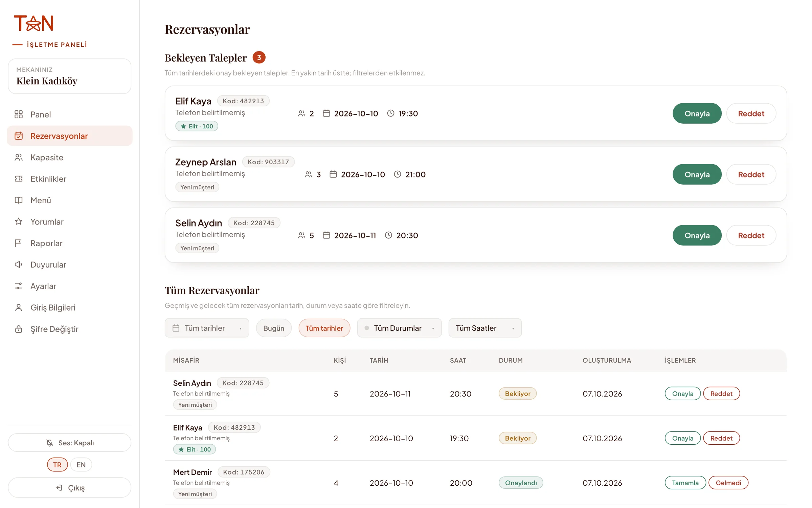Reject Elif Kaya in the table row
This screenshot has height=508, width=812.
click(x=721, y=438)
